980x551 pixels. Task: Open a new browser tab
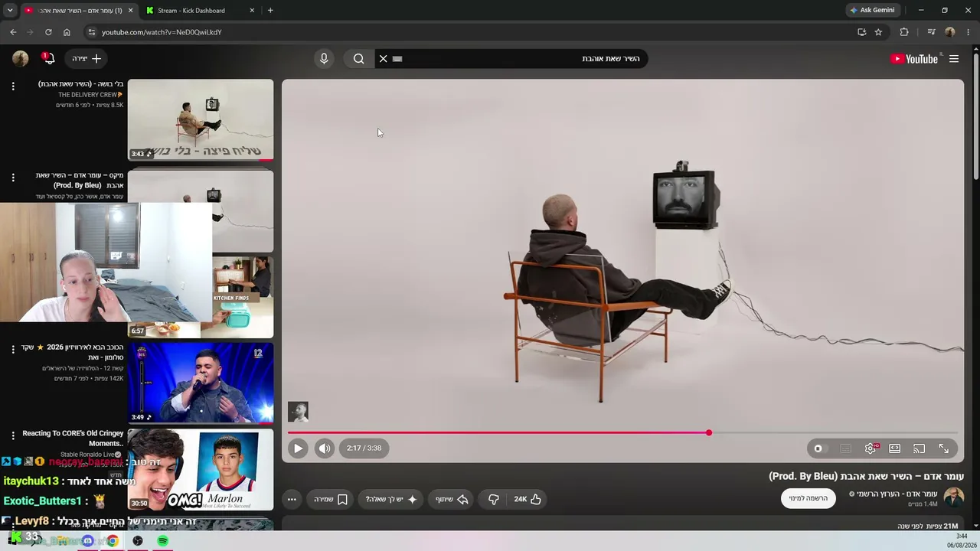point(270,11)
